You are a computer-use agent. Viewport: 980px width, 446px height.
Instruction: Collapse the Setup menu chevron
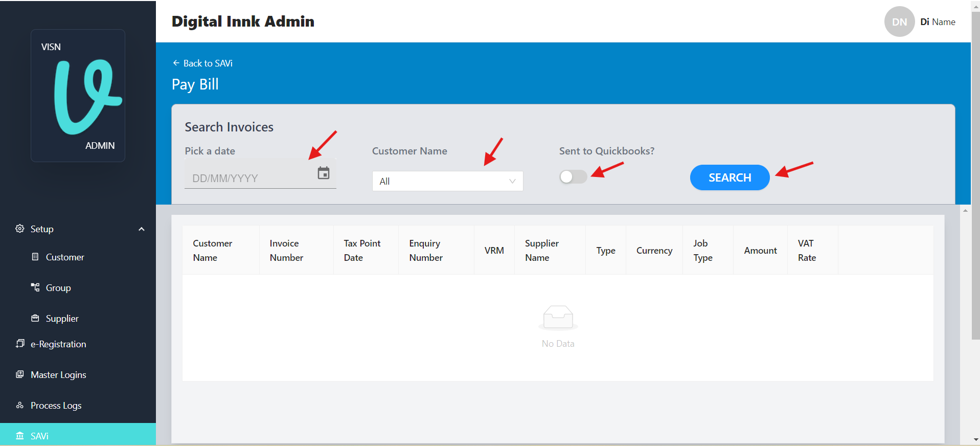[142, 229]
